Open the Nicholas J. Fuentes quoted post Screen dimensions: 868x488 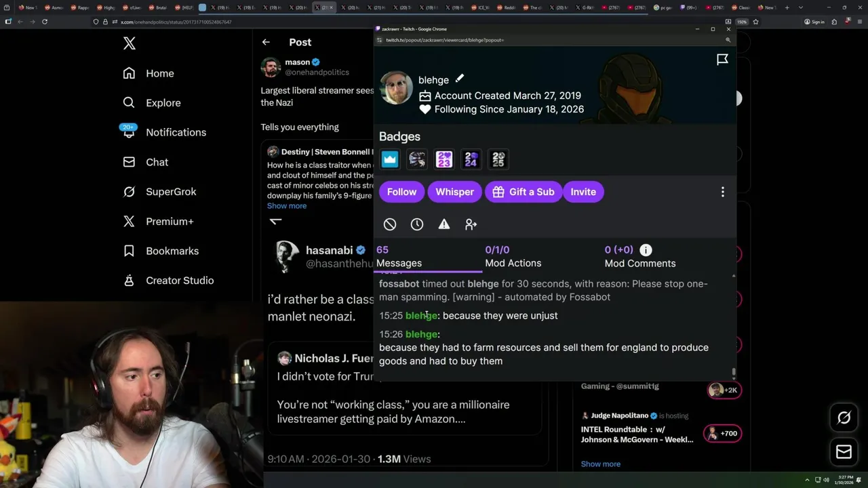coord(406,388)
